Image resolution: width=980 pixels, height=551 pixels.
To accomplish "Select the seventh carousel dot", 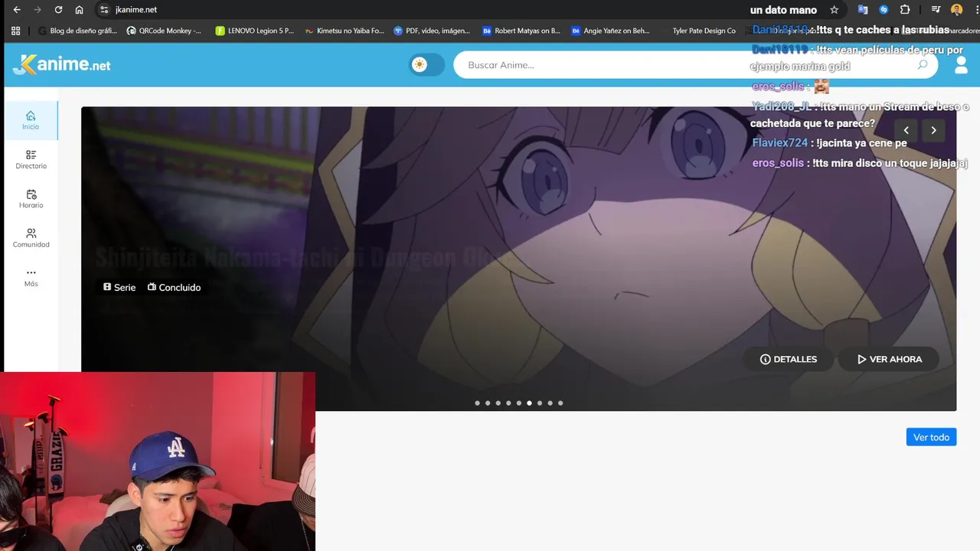I will pyautogui.click(x=539, y=403).
